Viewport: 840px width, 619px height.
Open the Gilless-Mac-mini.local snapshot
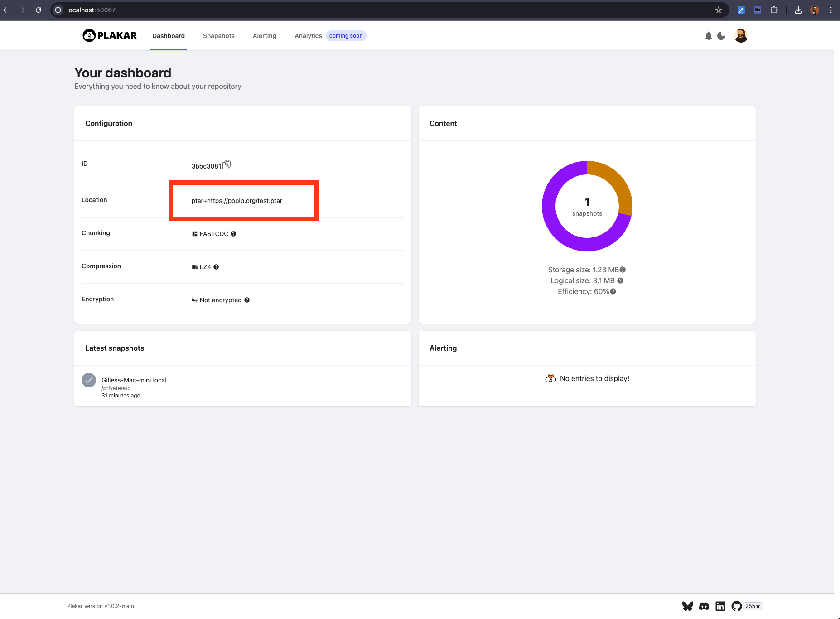134,380
